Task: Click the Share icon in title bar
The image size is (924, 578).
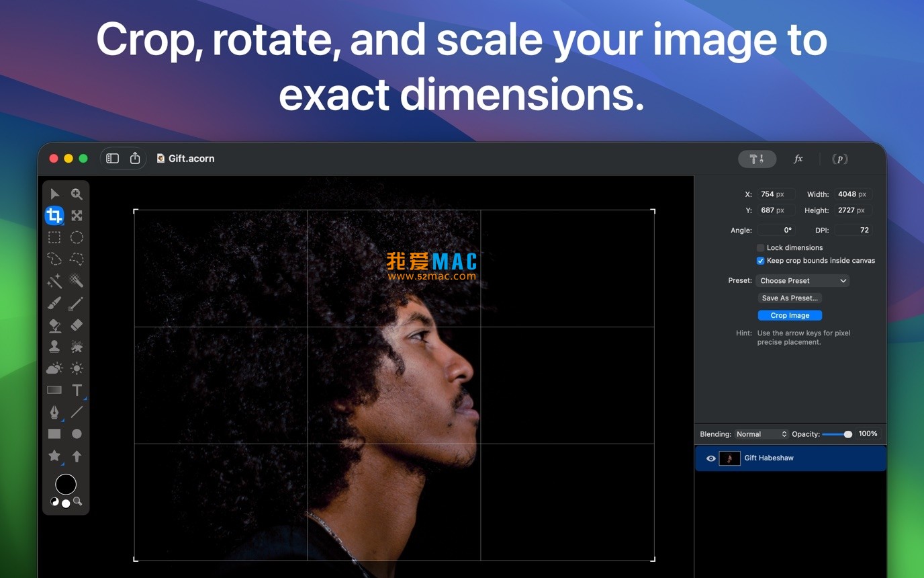Action: [135, 159]
